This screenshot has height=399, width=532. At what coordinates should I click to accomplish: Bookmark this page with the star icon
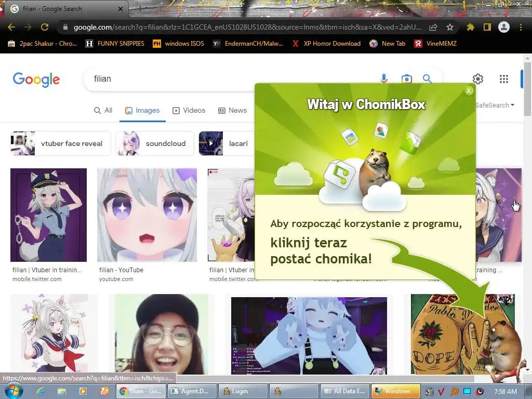(449, 27)
